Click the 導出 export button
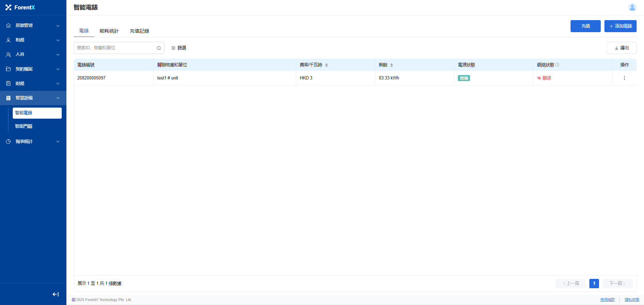 pyautogui.click(x=621, y=48)
